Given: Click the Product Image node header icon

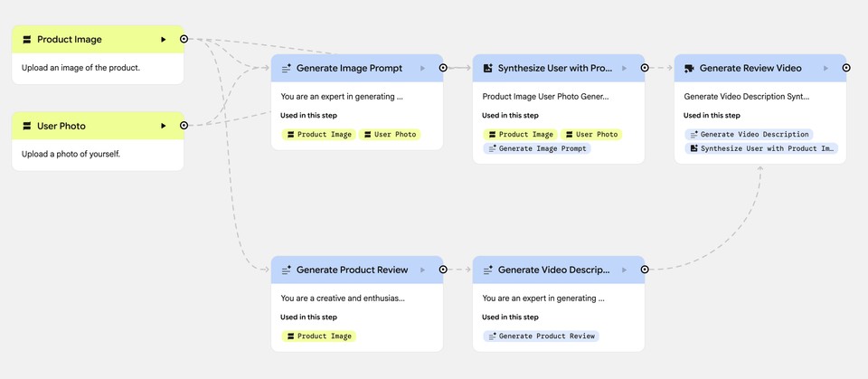Looking at the screenshot, I should 27,40.
